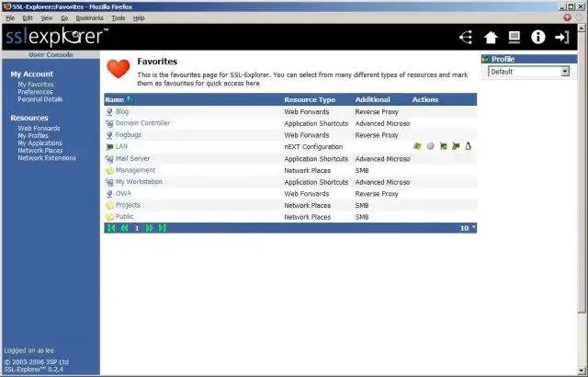The image size is (588, 377).
Task: Click the SSL-Explorer logo
Action: 57,37
